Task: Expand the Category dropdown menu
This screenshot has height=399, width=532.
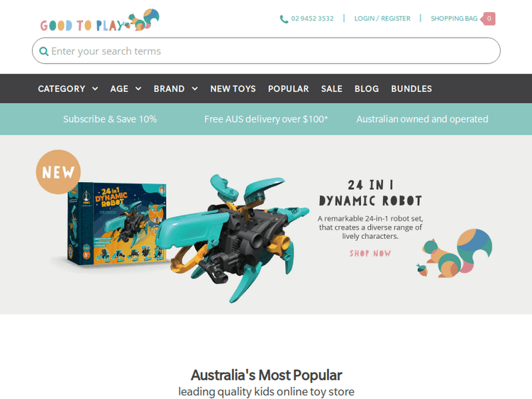Action: 68,89
